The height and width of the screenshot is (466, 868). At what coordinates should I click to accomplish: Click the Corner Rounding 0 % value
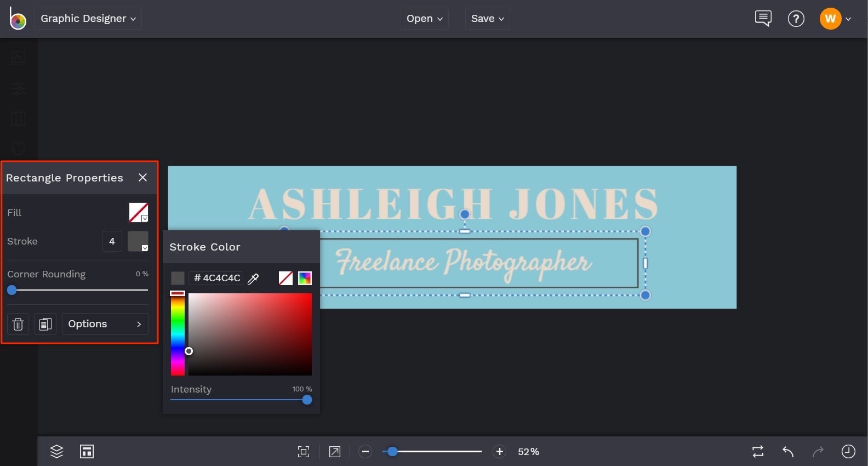tap(142, 274)
